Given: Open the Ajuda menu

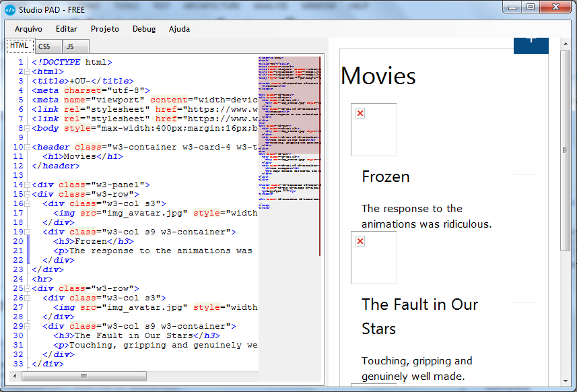Looking at the screenshot, I should pyautogui.click(x=179, y=29).
